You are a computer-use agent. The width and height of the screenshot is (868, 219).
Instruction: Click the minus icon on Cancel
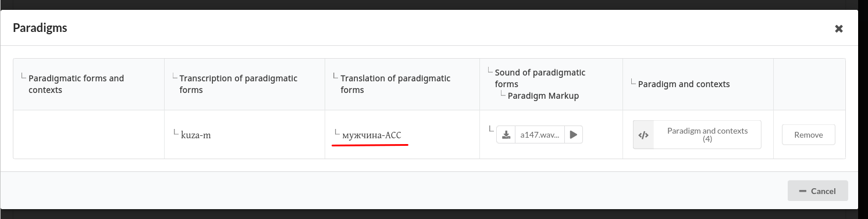(x=803, y=191)
